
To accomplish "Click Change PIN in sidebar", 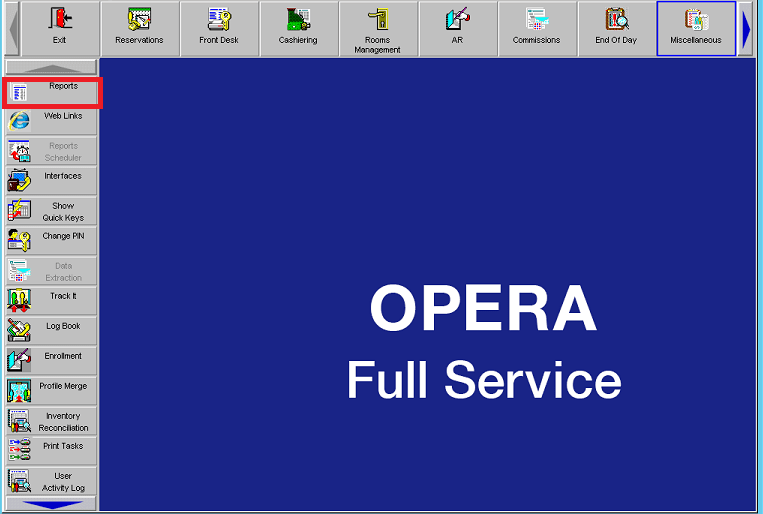I will coord(52,242).
